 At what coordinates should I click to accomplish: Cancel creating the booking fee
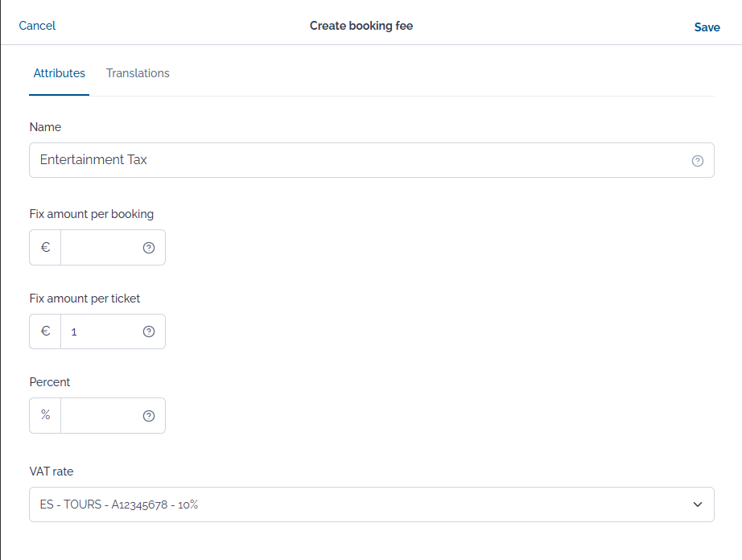click(37, 26)
